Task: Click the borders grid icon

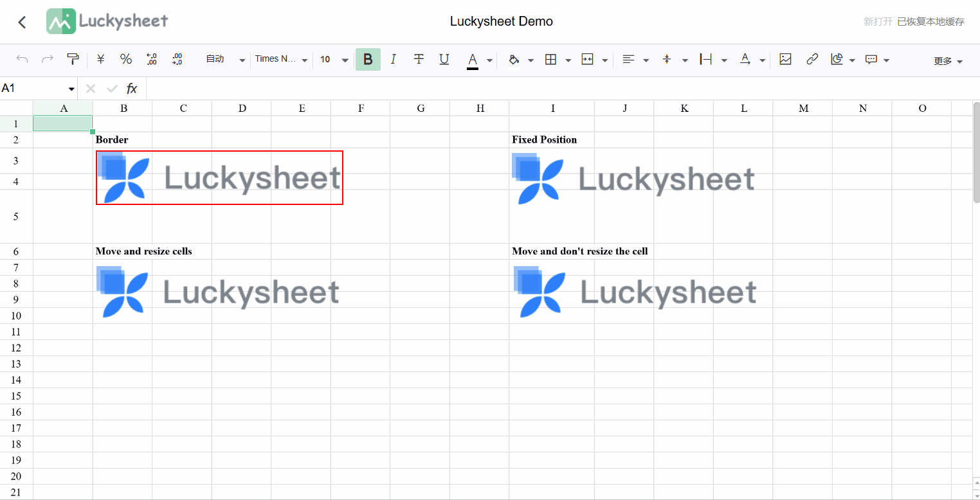Action: tap(550, 59)
